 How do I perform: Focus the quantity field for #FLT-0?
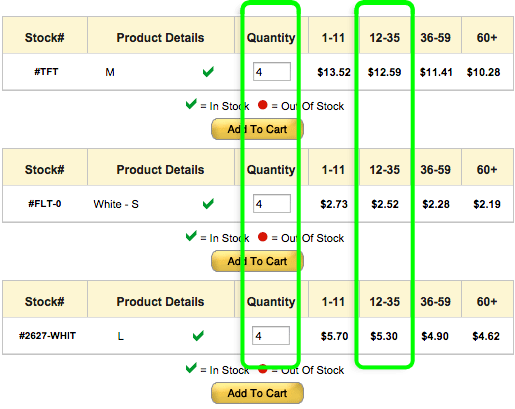pyautogui.click(x=272, y=204)
